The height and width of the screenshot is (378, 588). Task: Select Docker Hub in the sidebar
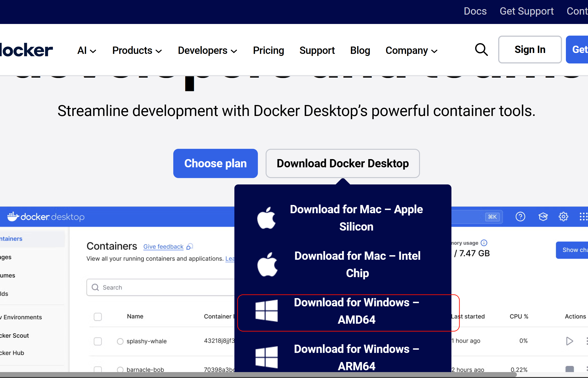click(12, 353)
